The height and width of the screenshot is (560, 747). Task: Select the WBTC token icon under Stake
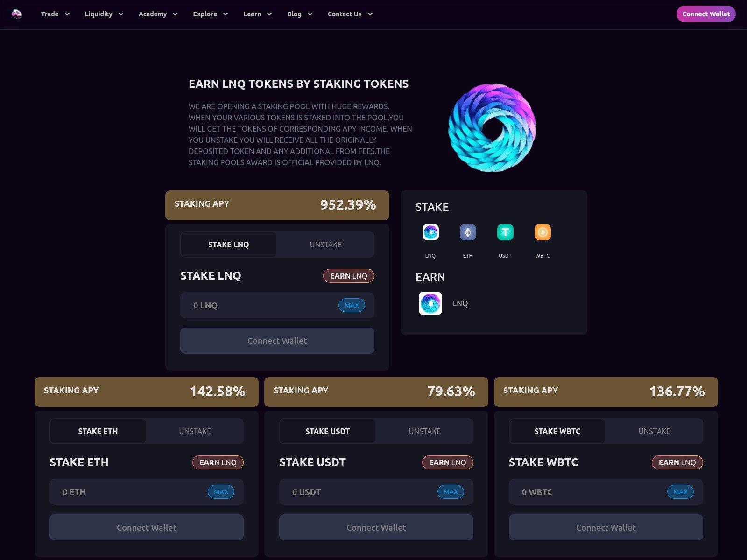[x=543, y=232]
